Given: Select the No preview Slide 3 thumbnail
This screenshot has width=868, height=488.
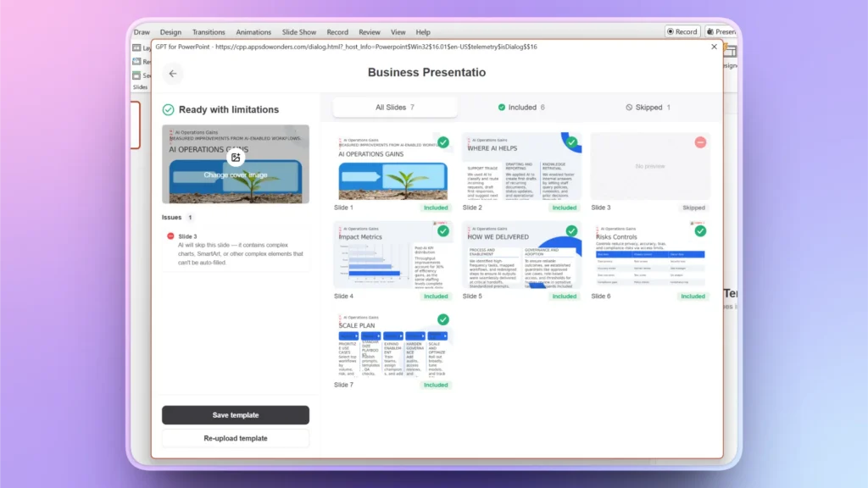Looking at the screenshot, I should tap(650, 166).
